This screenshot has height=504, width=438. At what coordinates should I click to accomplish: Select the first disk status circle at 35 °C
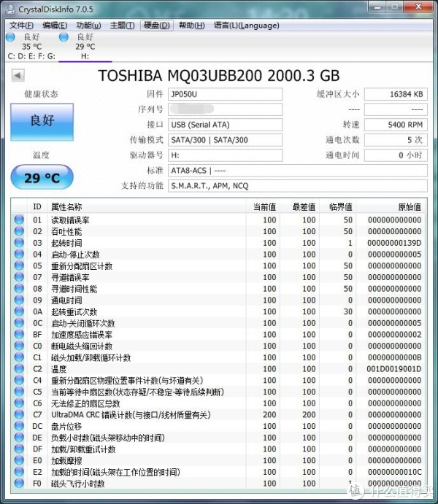tap(10, 37)
